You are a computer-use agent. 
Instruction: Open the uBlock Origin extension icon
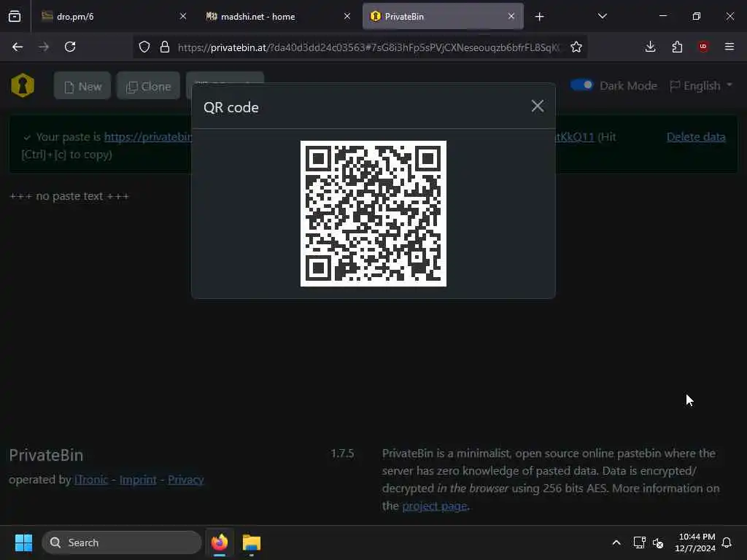pyautogui.click(x=703, y=46)
